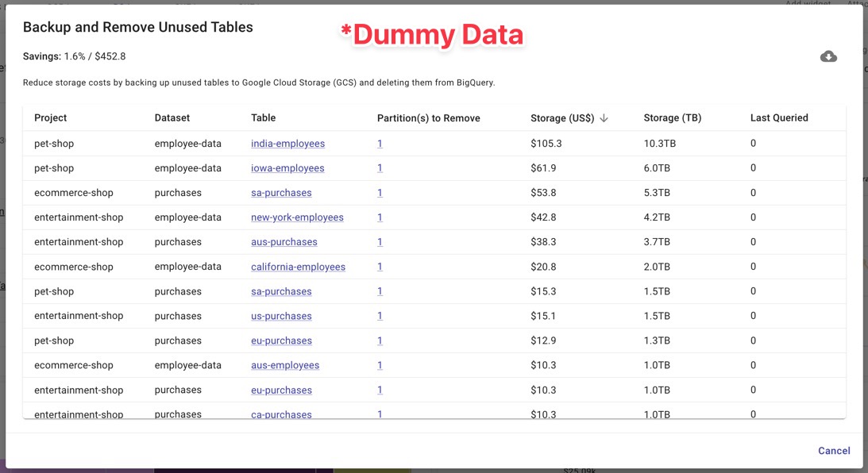
Task: Click the Storage (TB) column header
Action: (673, 117)
